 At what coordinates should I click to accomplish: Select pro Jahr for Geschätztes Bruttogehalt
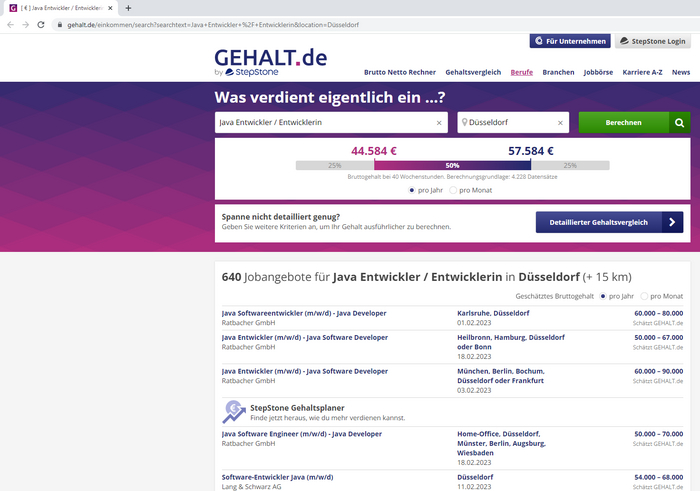tap(603, 296)
